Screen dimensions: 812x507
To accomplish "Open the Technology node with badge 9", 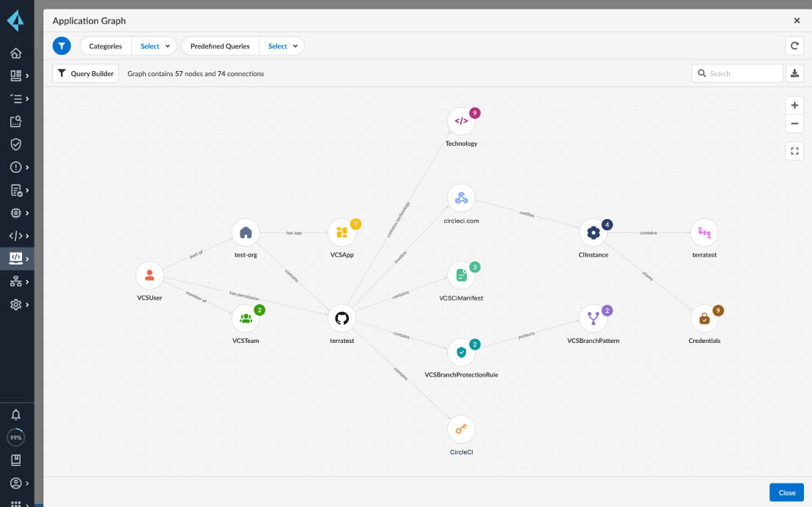I will pyautogui.click(x=461, y=120).
